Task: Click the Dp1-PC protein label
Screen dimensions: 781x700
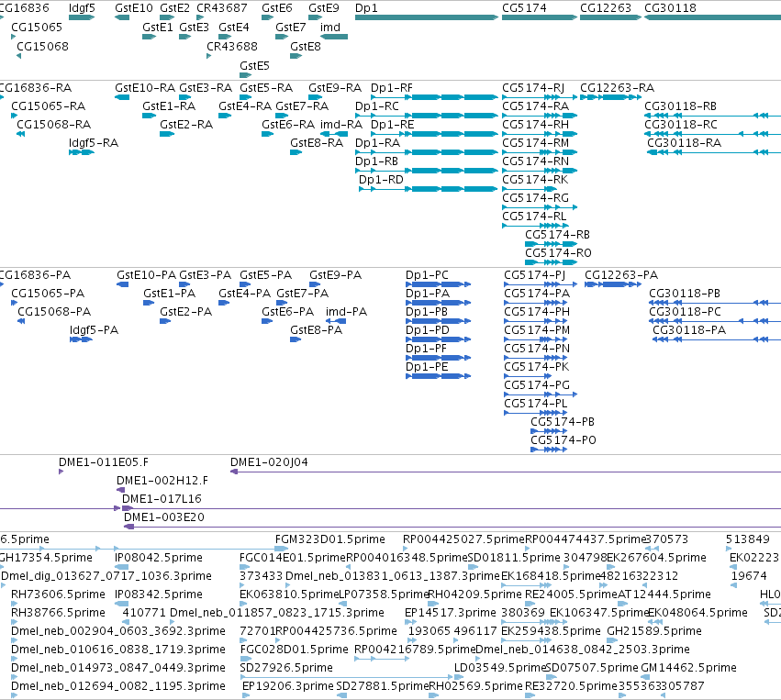Action: (427, 275)
